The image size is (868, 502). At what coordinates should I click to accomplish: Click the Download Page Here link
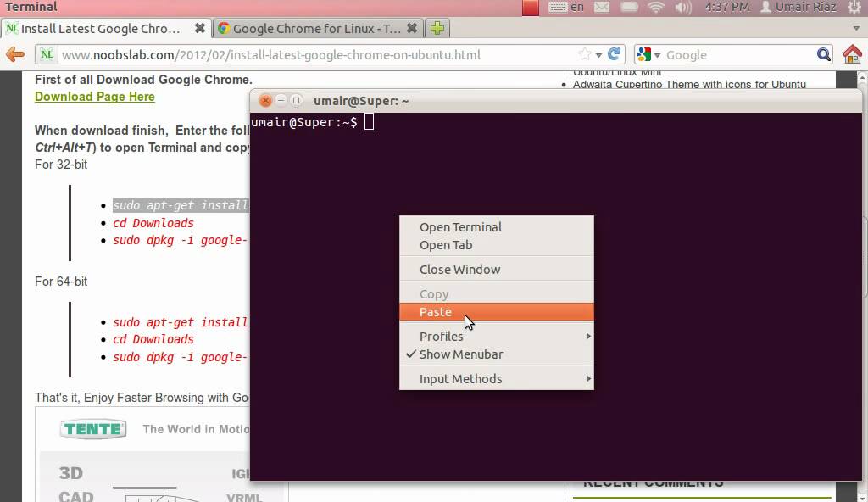coord(95,97)
